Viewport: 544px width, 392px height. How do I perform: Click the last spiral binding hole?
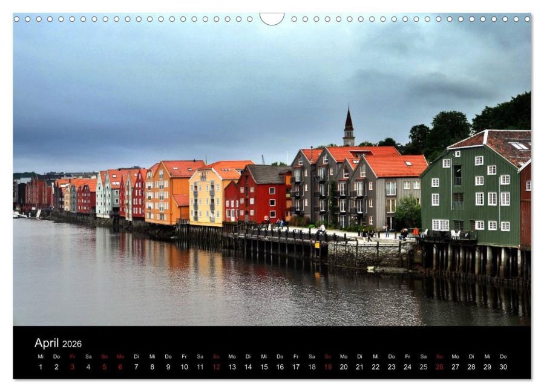(x=527, y=19)
